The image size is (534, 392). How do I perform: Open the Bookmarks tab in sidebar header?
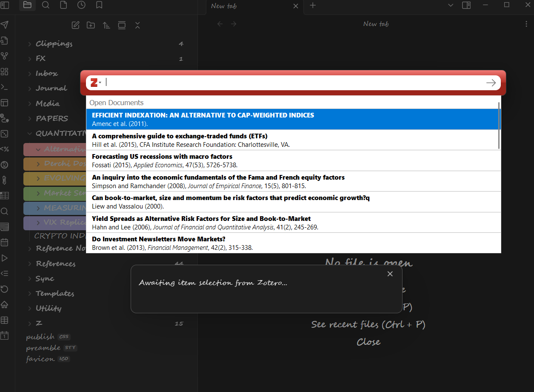click(x=99, y=5)
